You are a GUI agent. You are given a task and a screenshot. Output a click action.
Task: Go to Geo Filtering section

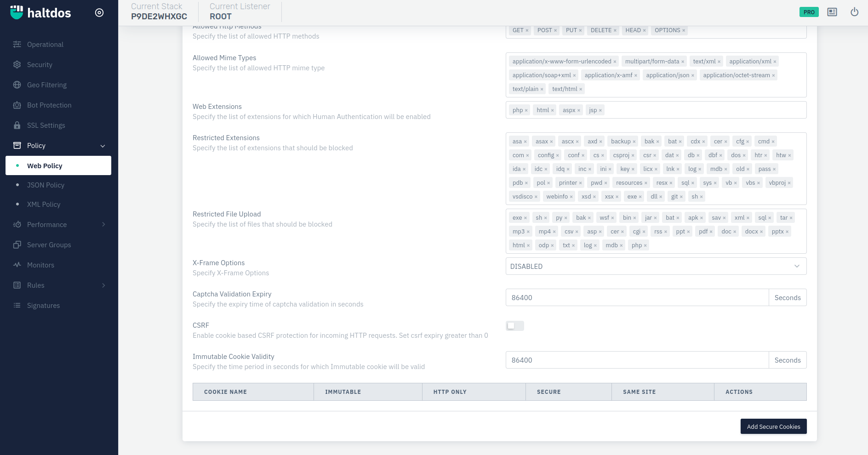[47, 85]
